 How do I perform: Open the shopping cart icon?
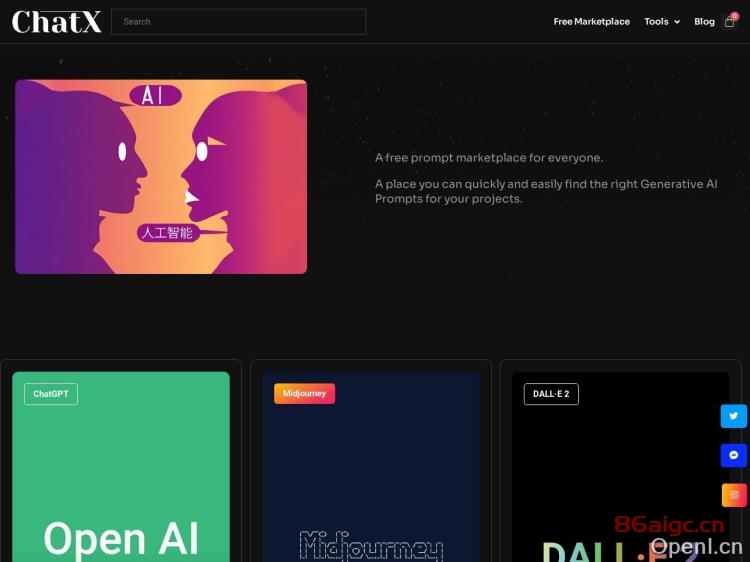point(730,21)
